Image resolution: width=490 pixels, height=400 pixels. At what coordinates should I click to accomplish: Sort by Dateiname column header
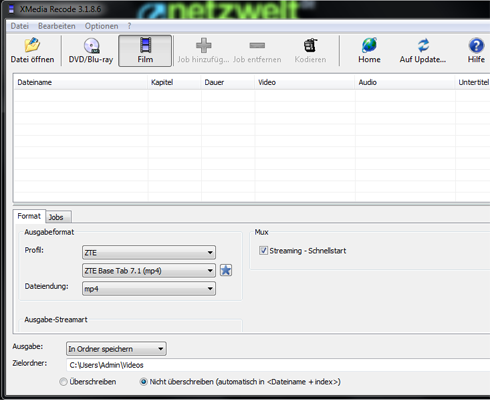coord(81,82)
